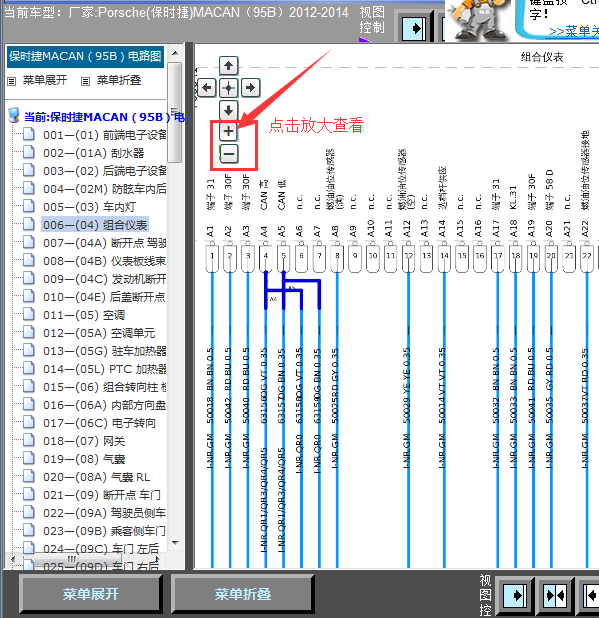599x618 pixels.
Task: Click wire label I-NR.GM 50029 YE
Action: (x=407, y=408)
